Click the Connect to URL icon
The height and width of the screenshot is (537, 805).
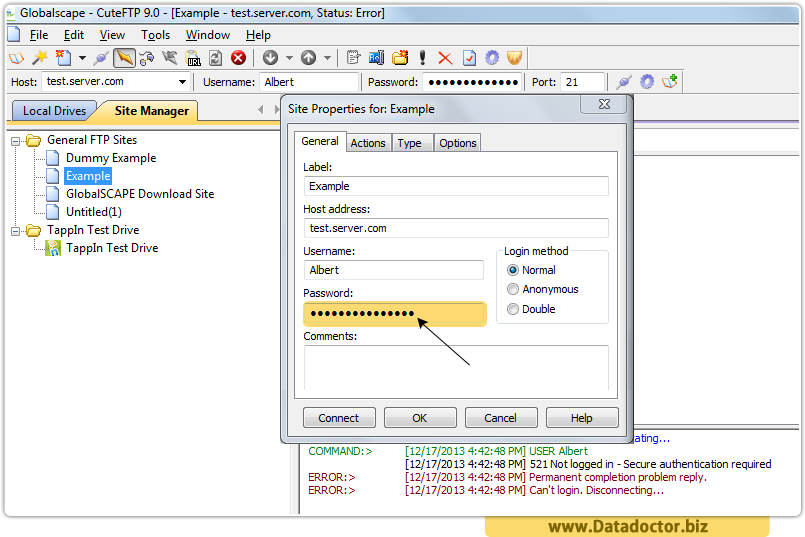[193, 58]
